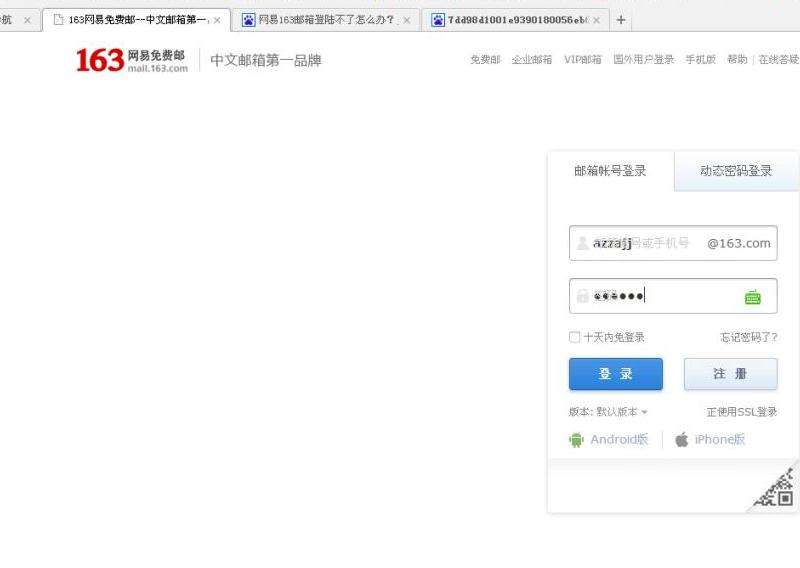The width and height of the screenshot is (800, 568).
Task: Switch to 邮箱帐号登录 tab
Action: [610, 170]
